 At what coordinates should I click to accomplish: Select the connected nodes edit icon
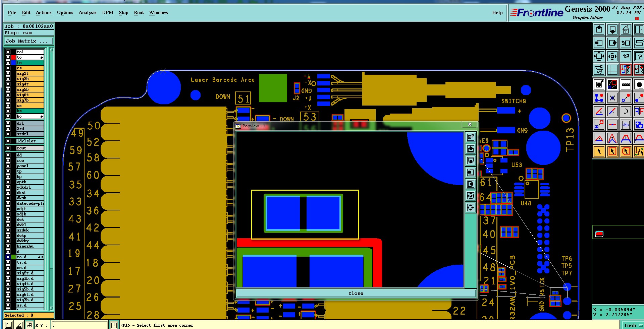pos(599,98)
